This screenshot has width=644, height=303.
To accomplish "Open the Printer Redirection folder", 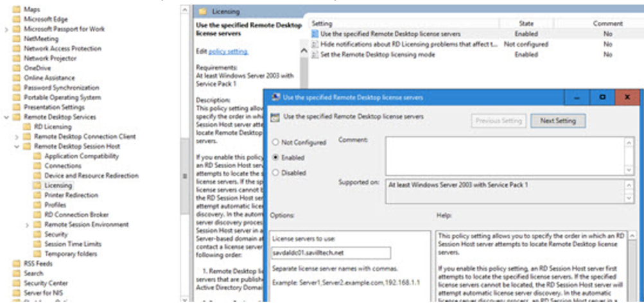I will 71,195.
